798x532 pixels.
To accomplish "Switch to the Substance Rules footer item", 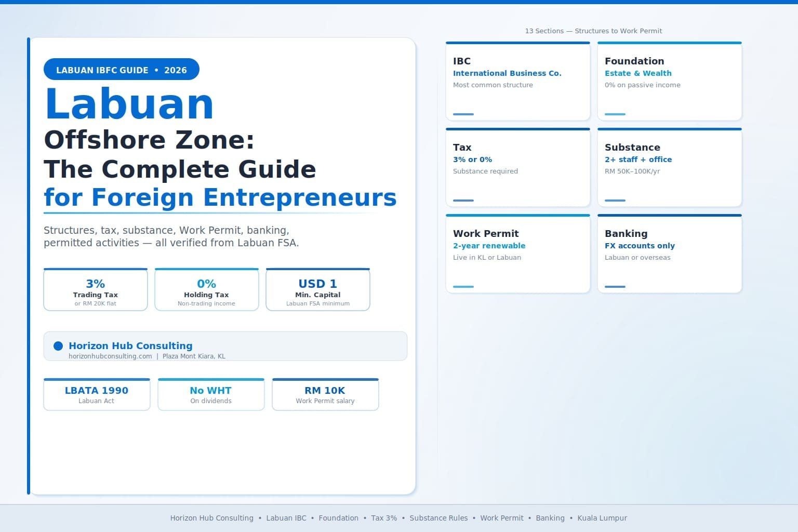I will 438,518.
